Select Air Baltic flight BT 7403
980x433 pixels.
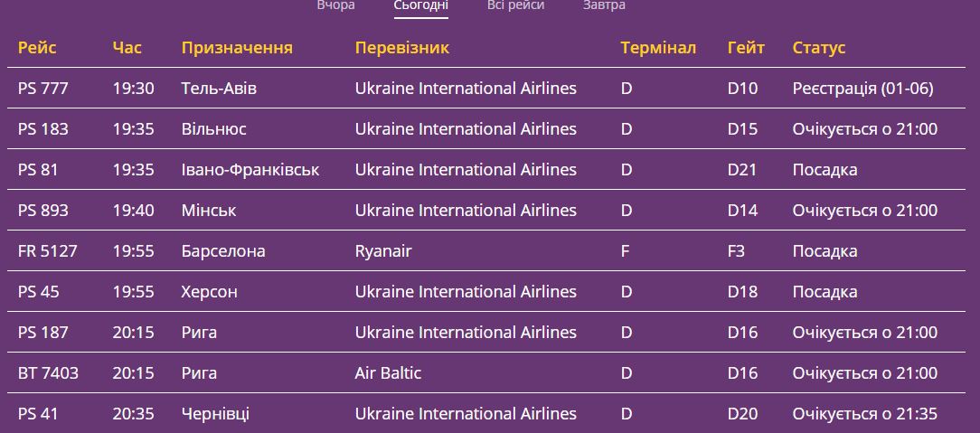[x=48, y=373]
